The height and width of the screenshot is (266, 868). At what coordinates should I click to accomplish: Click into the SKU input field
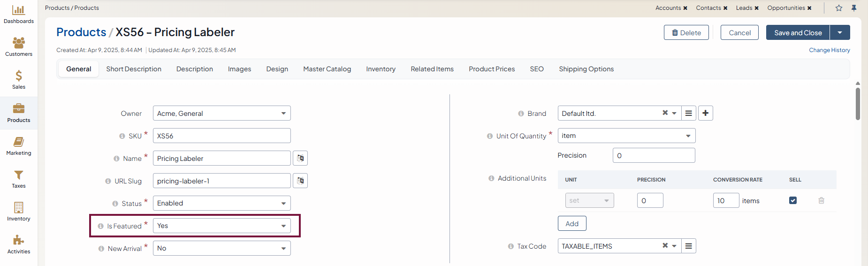coord(221,136)
